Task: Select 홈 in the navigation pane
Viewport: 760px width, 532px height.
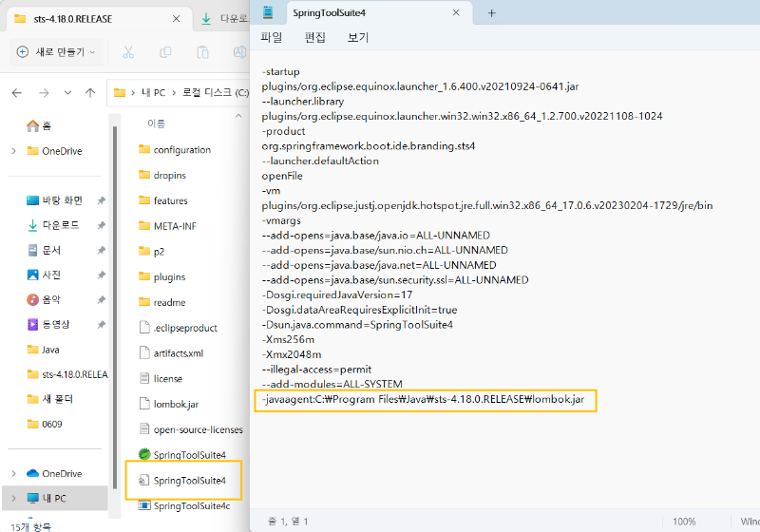Action: click(39, 126)
